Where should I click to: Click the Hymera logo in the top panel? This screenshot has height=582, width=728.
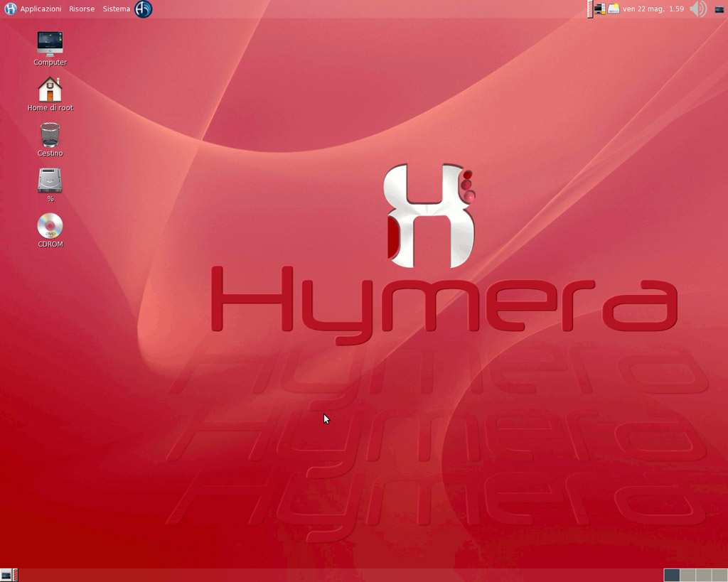pos(141,9)
